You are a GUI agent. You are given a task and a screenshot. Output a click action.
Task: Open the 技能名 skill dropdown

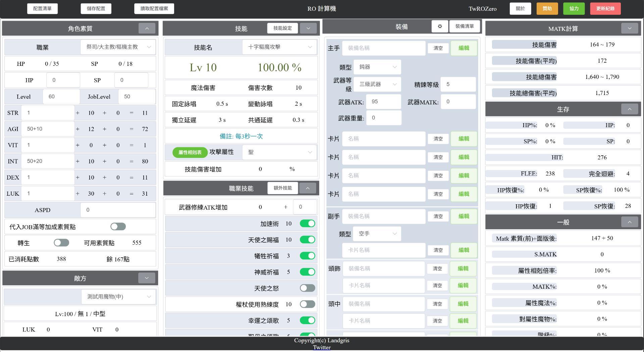pyautogui.click(x=279, y=47)
